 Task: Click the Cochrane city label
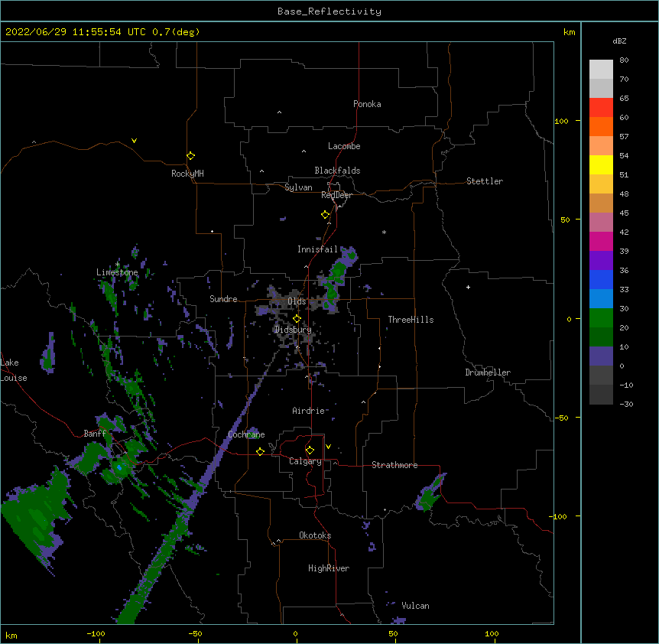246,434
